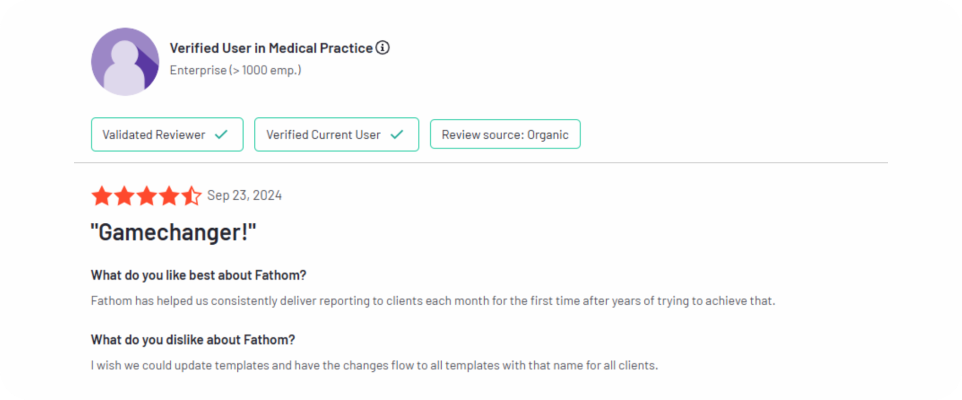Click the second red rating star
The height and width of the screenshot is (400, 962).
coord(124,196)
